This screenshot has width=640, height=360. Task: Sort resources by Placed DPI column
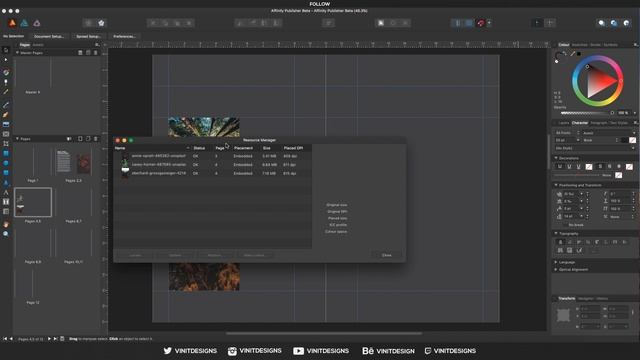pyautogui.click(x=293, y=148)
